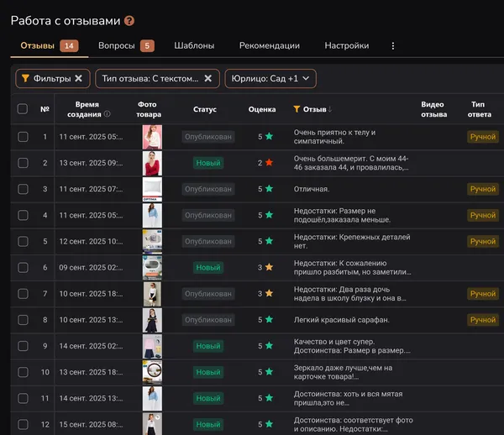This screenshot has width=504, height=435.
Task: Click the info icon near Время создания
Action: click(108, 114)
